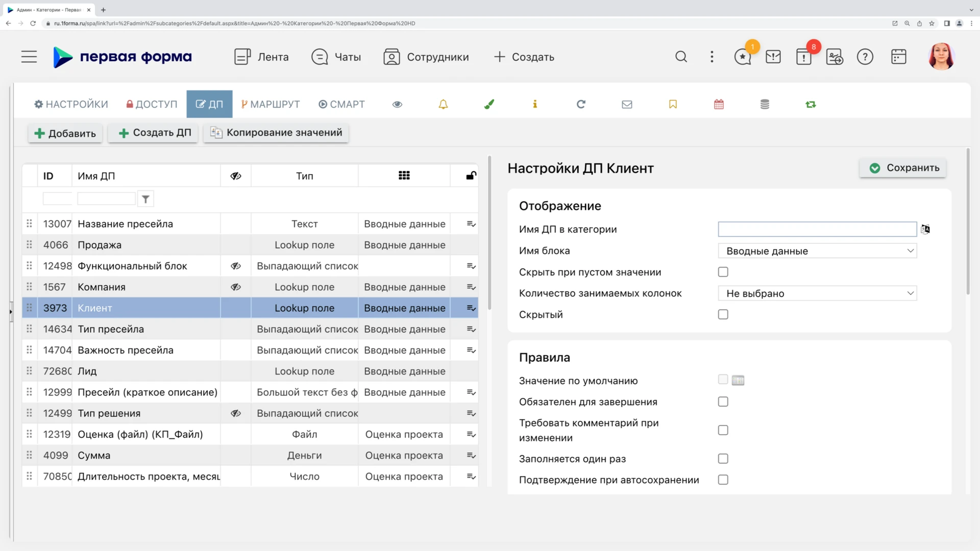Click the translate icon beside name field
The image size is (980, 551).
point(925,229)
